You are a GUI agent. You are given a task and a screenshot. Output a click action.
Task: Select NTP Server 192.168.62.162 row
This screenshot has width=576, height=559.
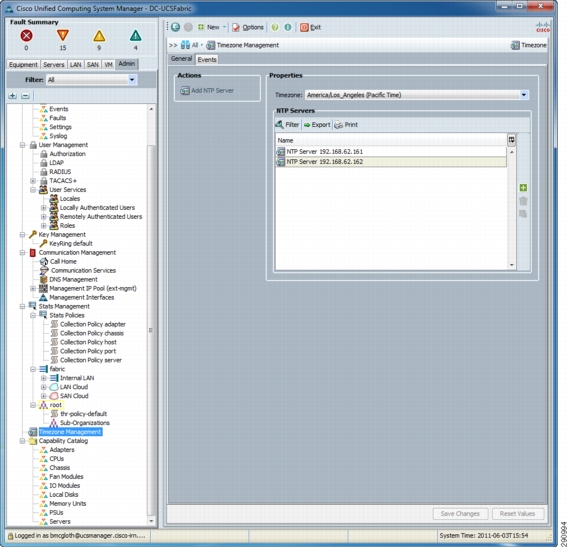(x=391, y=162)
